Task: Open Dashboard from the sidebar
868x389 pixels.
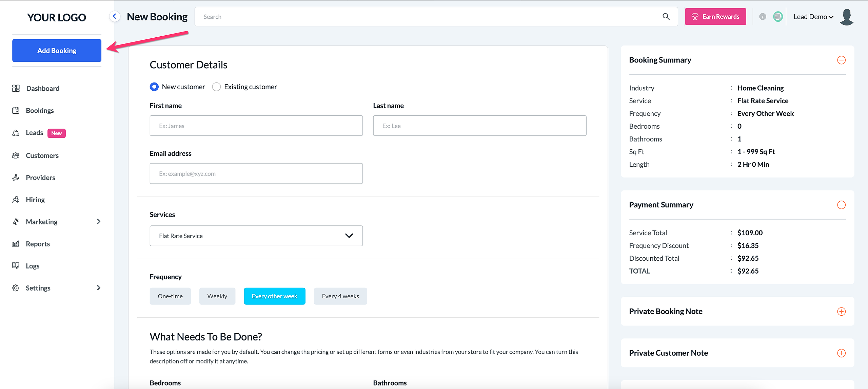Action: pos(43,89)
